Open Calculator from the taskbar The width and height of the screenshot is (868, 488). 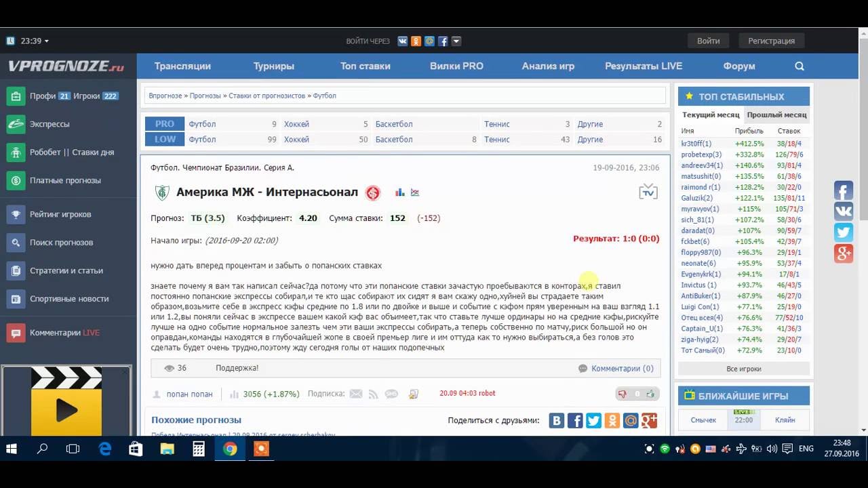199,449
